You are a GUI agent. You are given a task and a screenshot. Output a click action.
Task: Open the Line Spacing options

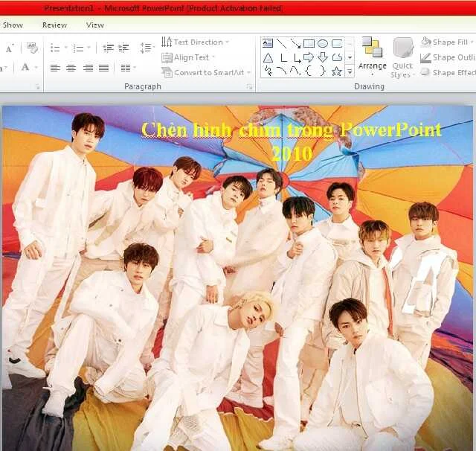tap(147, 48)
